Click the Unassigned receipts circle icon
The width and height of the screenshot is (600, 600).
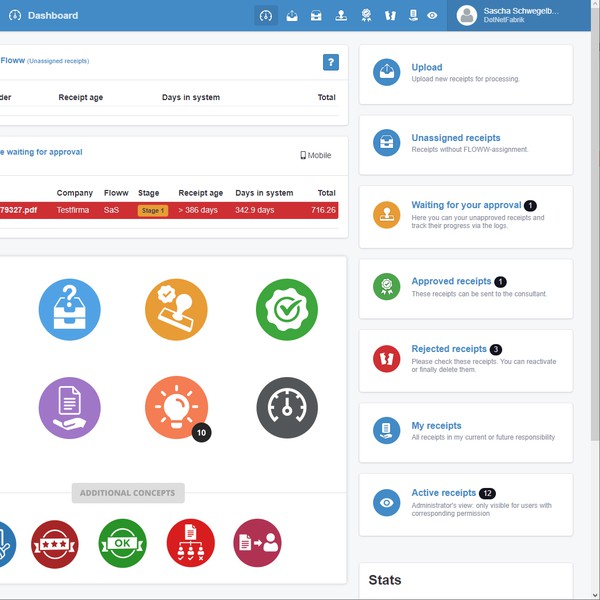click(386, 143)
